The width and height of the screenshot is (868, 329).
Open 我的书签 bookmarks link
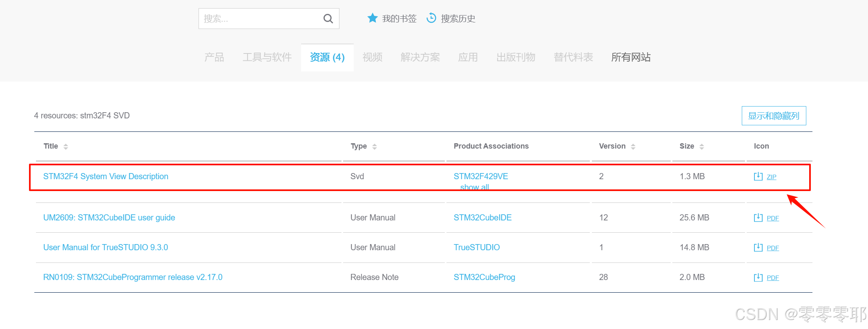click(399, 18)
